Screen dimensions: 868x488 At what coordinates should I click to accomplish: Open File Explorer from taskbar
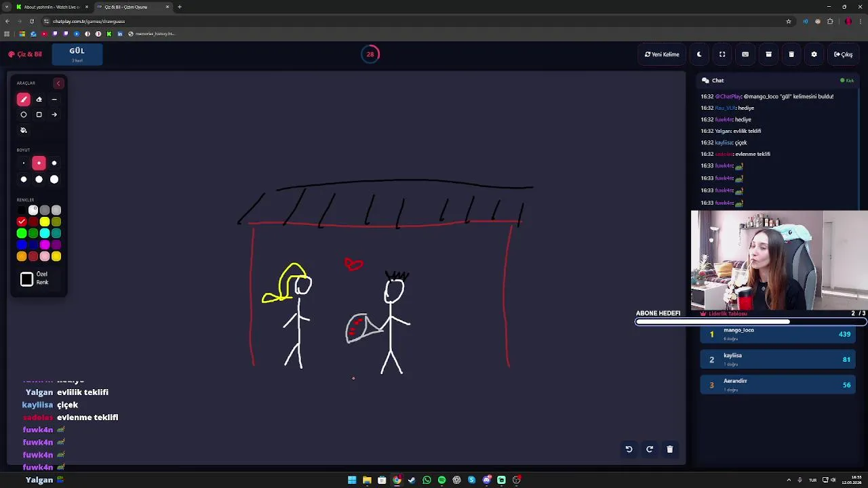pyautogui.click(x=367, y=480)
